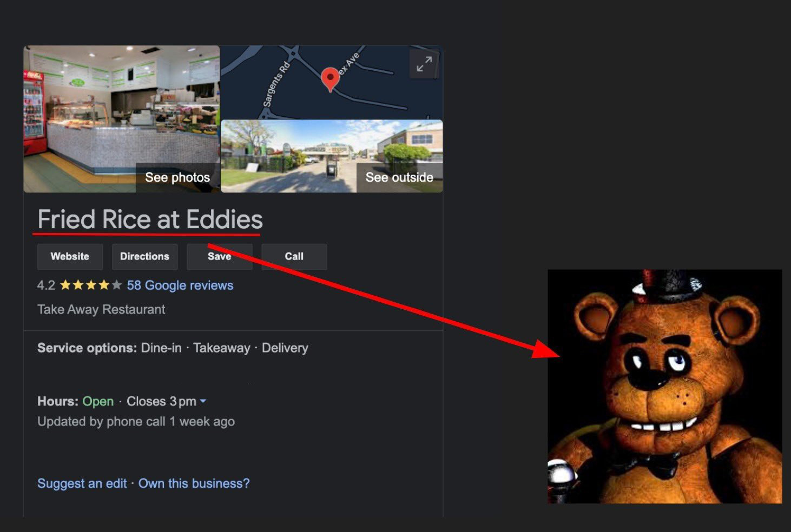Expand the opening hours dropdown arrow
The image size is (791, 532).
pos(203,401)
